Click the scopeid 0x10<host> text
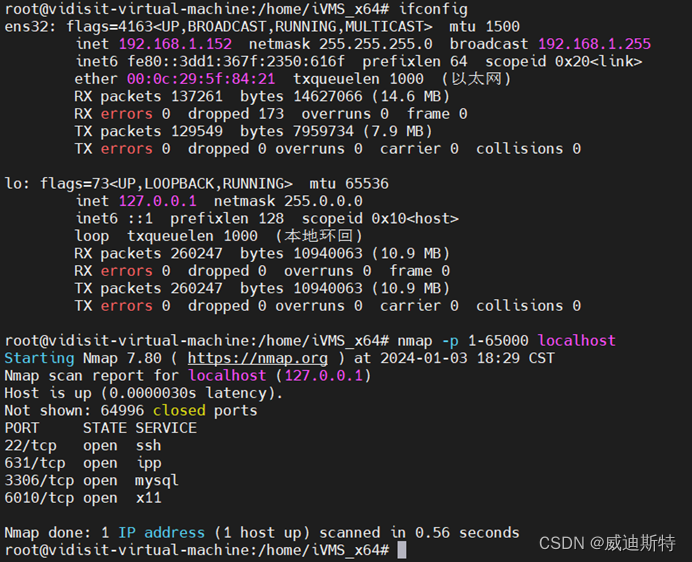Screen dimensions: 692x562 [x=380, y=219]
